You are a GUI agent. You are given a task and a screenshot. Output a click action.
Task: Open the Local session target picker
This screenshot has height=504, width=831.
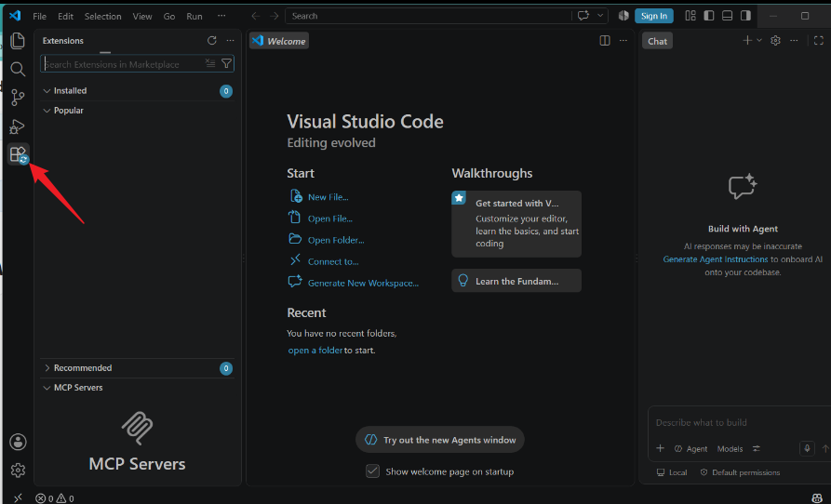coord(672,472)
